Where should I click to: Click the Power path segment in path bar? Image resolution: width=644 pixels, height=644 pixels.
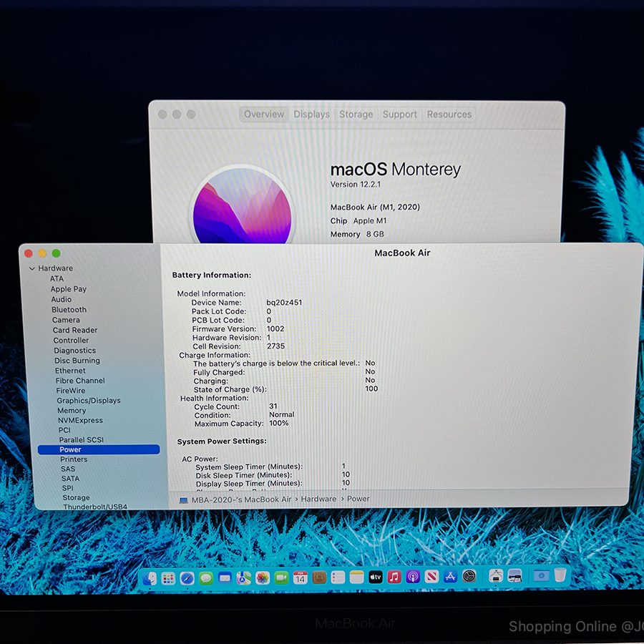pyautogui.click(x=358, y=499)
